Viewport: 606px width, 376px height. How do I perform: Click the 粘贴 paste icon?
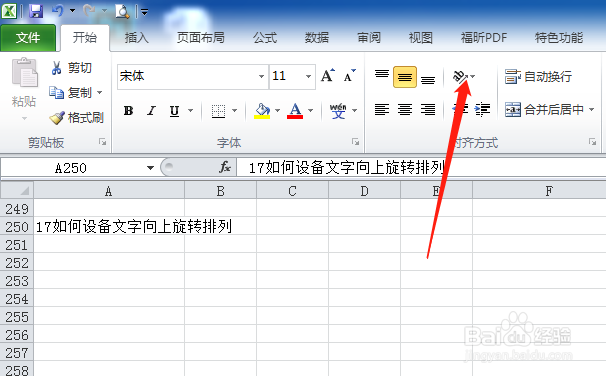click(24, 72)
